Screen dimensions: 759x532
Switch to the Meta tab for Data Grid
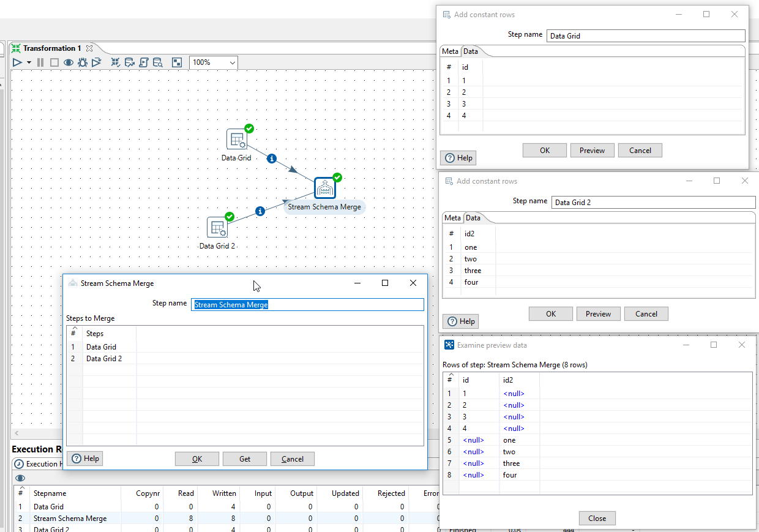pyautogui.click(x=450, y=51)
